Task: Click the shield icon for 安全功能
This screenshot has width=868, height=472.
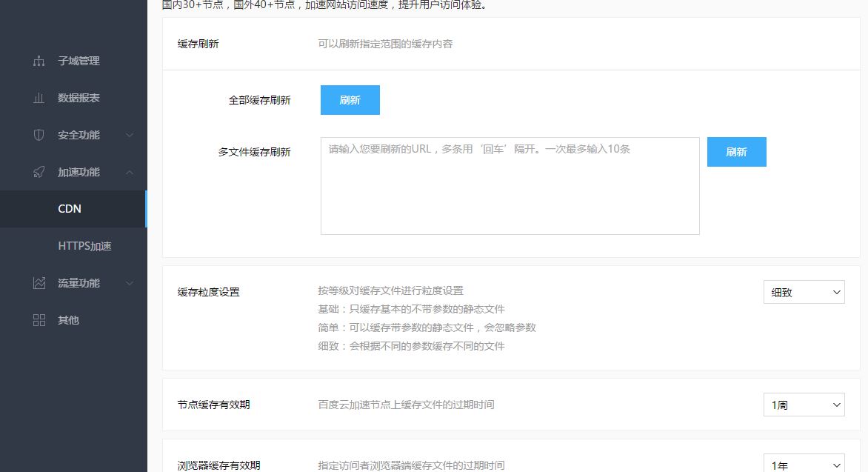Action: [x=39, y=134]
